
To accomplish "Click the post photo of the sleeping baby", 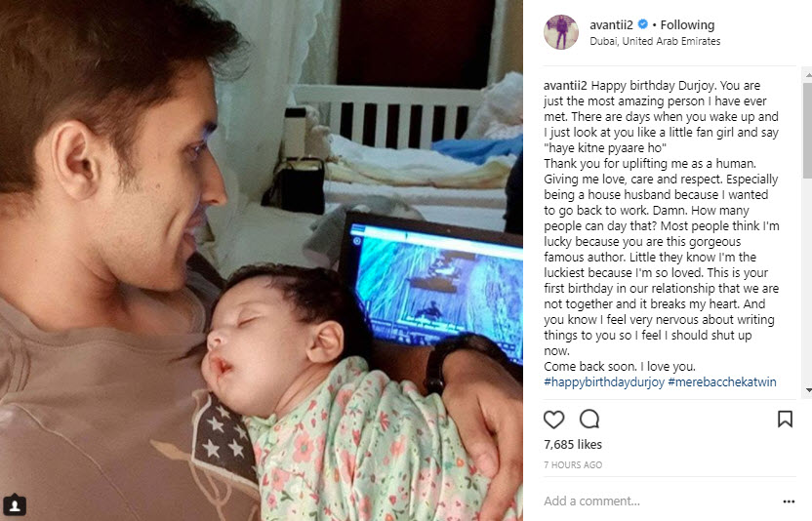I will 261,260.
